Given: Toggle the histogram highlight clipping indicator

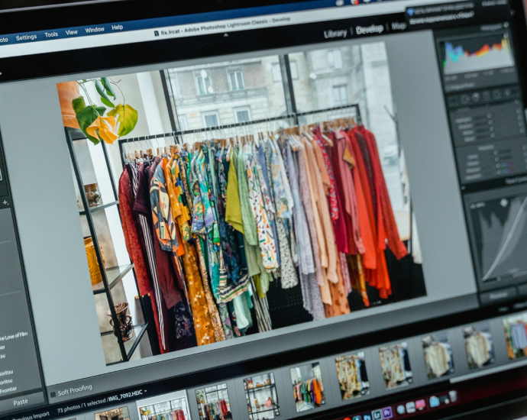Looking at the screenshot, I should point(506,35).
